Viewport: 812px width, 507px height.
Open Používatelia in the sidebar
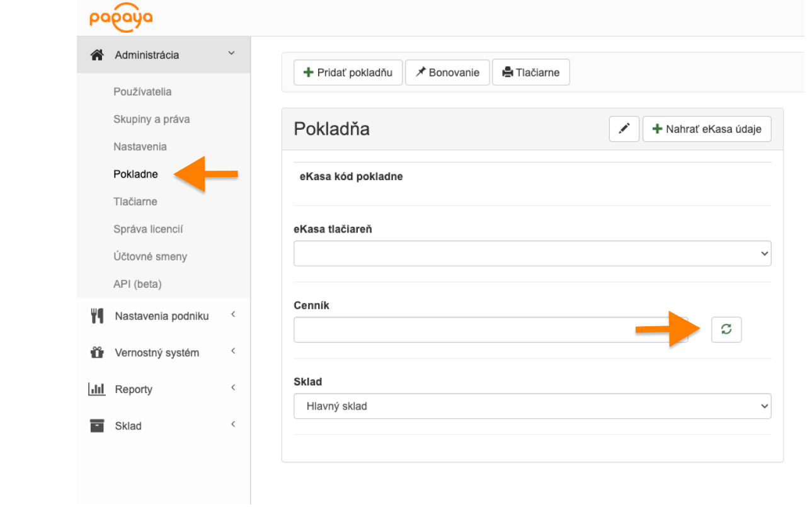[x=142, y=92]
